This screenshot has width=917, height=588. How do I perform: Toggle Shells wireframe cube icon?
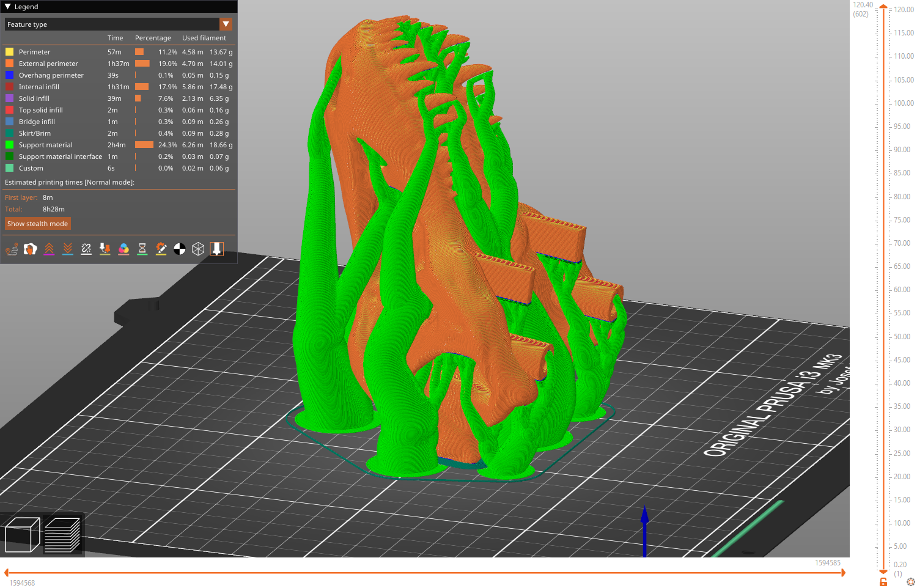pyautogui.click(x=198, y=249)
